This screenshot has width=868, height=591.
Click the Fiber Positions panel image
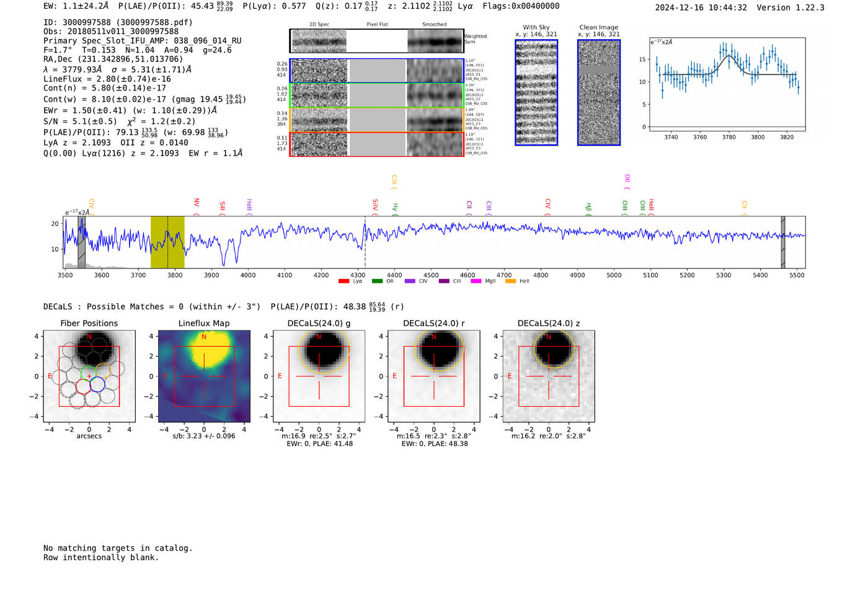tap(89, 376)
